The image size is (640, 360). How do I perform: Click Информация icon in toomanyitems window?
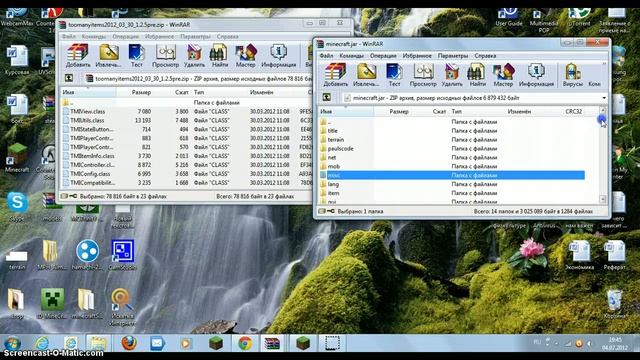278,56
